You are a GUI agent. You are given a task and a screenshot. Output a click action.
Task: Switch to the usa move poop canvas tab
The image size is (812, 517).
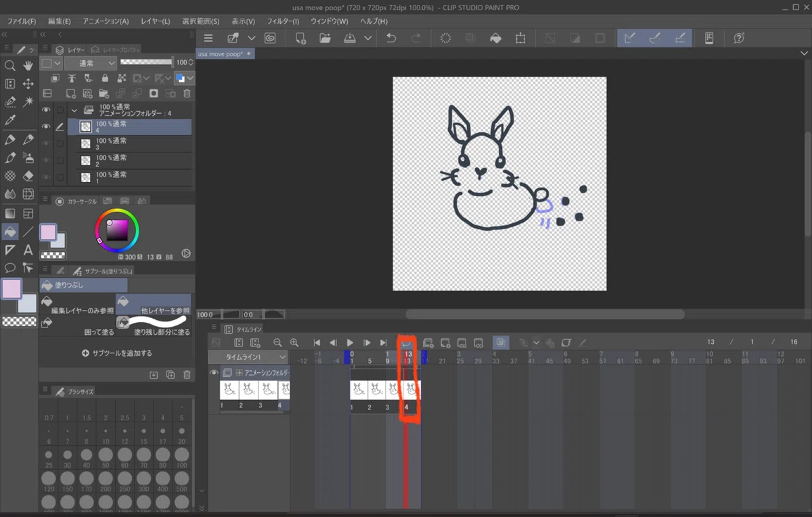(225, 53)
